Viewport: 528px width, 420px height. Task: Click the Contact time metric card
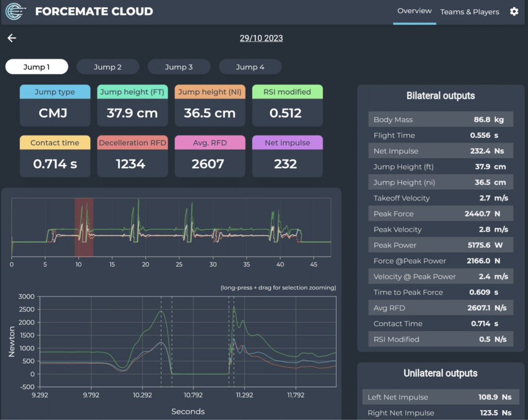pos(55,156)
